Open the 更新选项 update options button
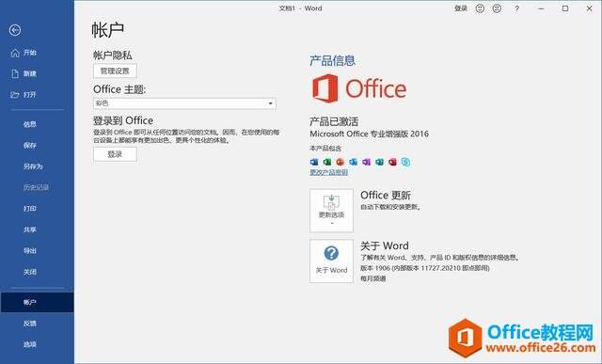Image resolution: width=602 pixels, height=364 pixels. (331, 211)
